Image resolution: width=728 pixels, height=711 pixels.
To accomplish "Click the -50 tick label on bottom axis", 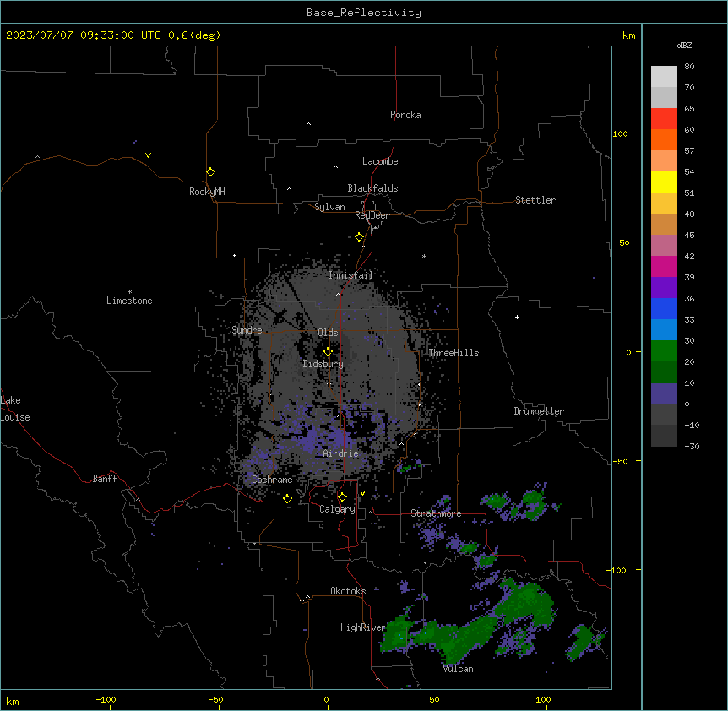I will [x=216, y=699].
